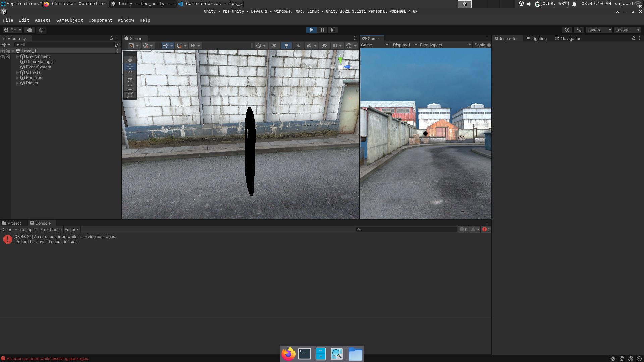Viewport: 644px width, 362px height.
Task: Toggle skybox and effects in Scene
Action: (x=309, y=46)
